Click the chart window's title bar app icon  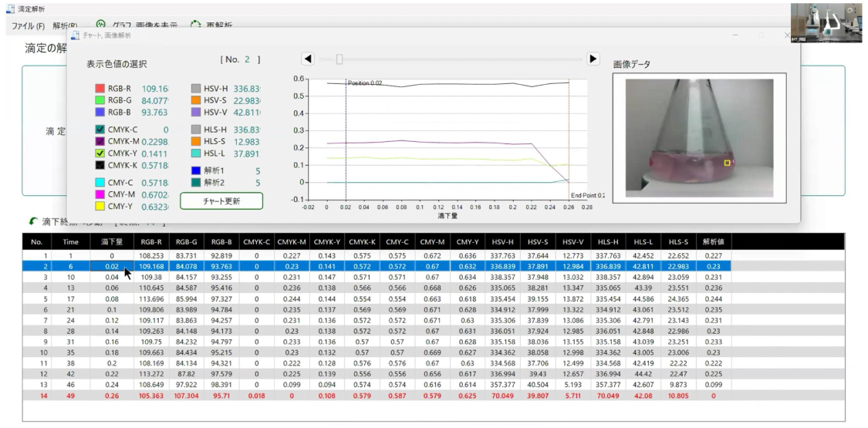(x=75, y=35)
